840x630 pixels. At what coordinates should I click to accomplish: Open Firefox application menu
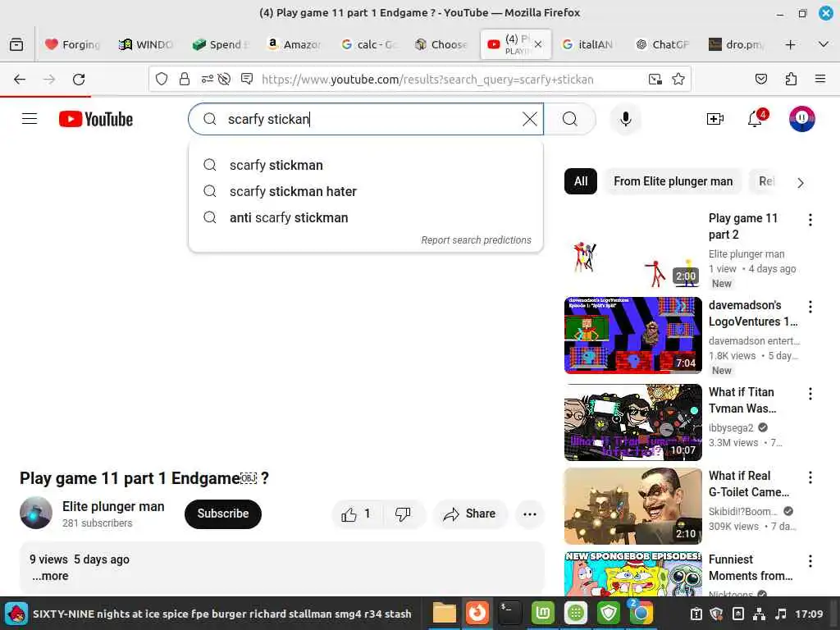[820, 80]
